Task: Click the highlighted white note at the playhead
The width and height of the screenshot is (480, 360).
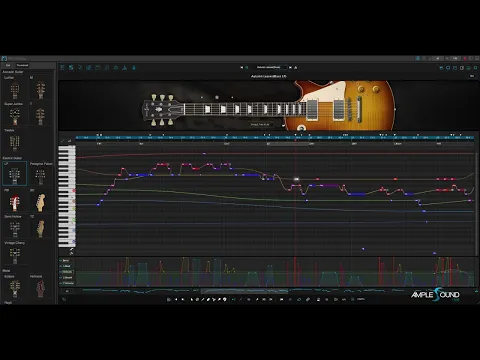Action: pos(296,179)
